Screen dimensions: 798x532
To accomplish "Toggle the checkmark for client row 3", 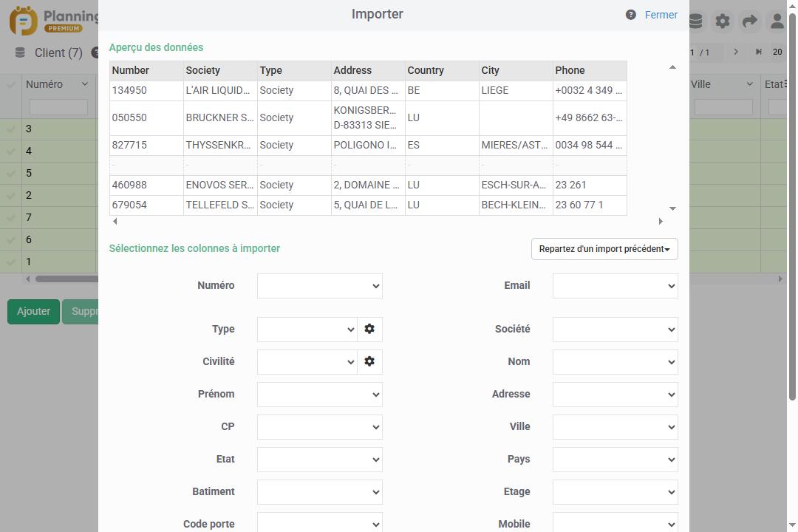I will (10, 129).
